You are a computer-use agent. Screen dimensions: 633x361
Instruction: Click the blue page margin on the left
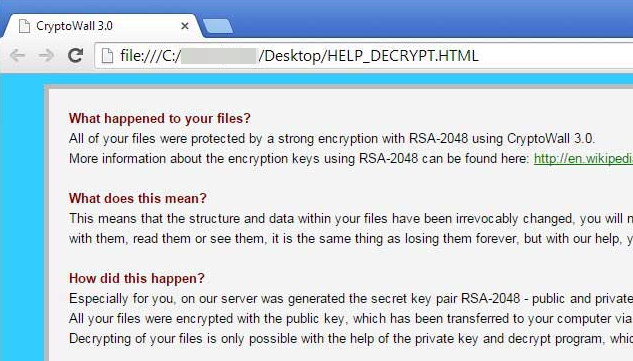[22, 218]
